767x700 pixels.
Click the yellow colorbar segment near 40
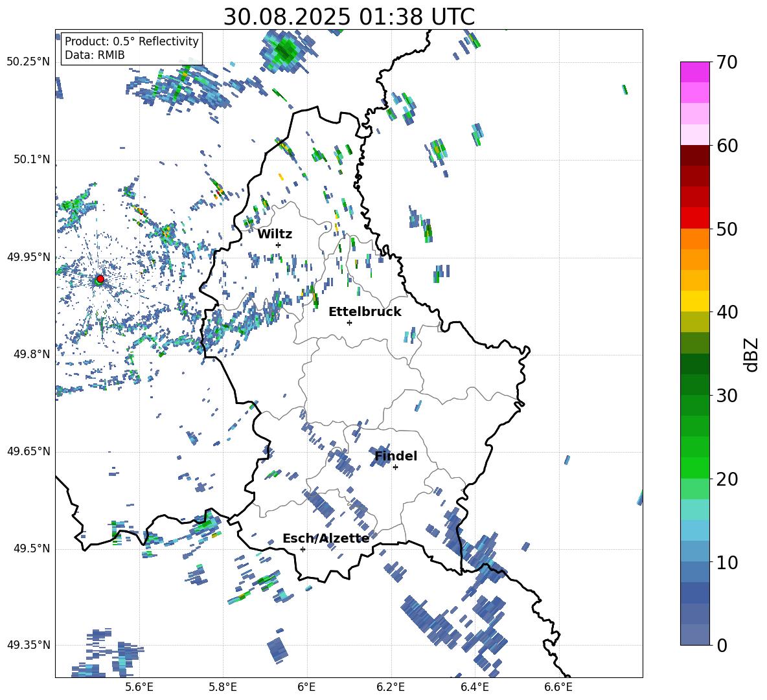[x=694, y=301]
